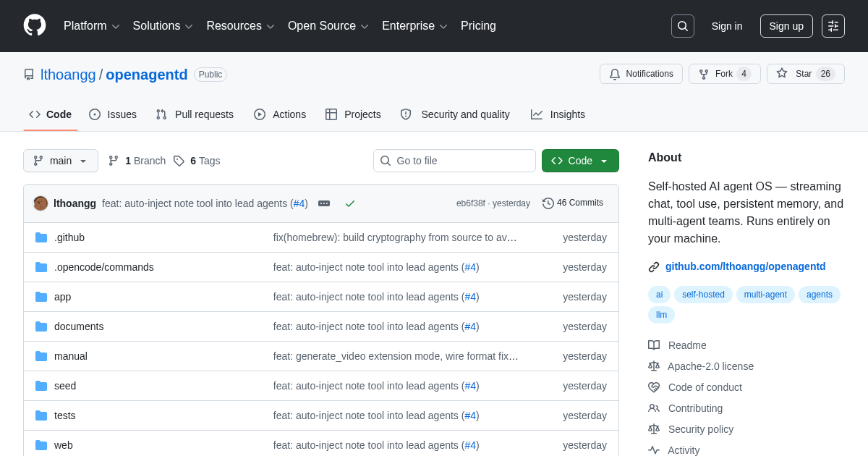Open the GitHub homepage logo

[x=35, y=25]
